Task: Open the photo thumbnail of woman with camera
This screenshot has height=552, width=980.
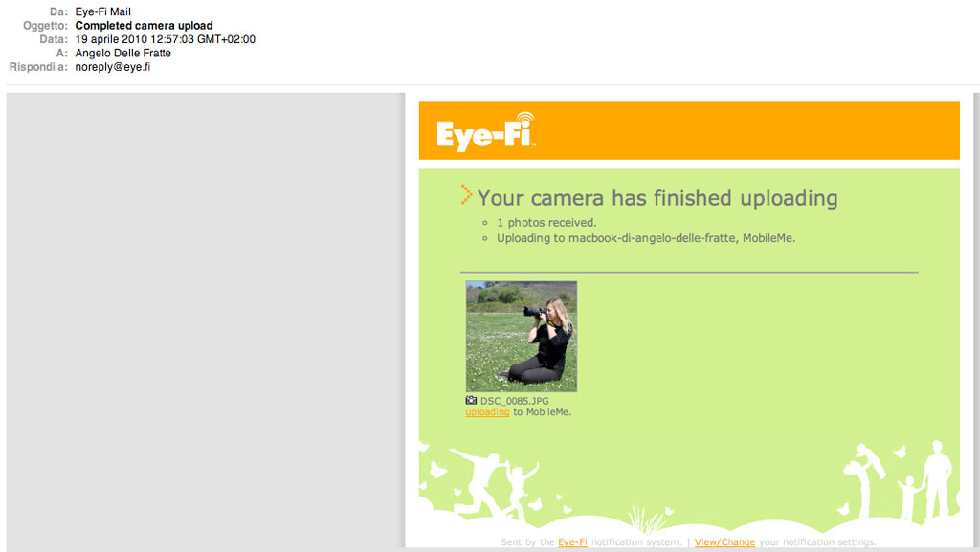Action: pyautogui.click(x=522, y=336)
